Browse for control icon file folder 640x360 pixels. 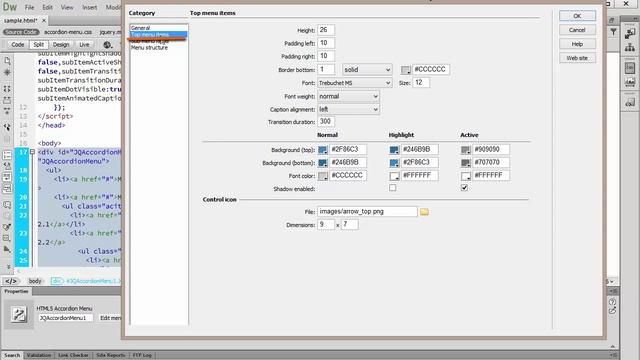[x=424, y=212]
